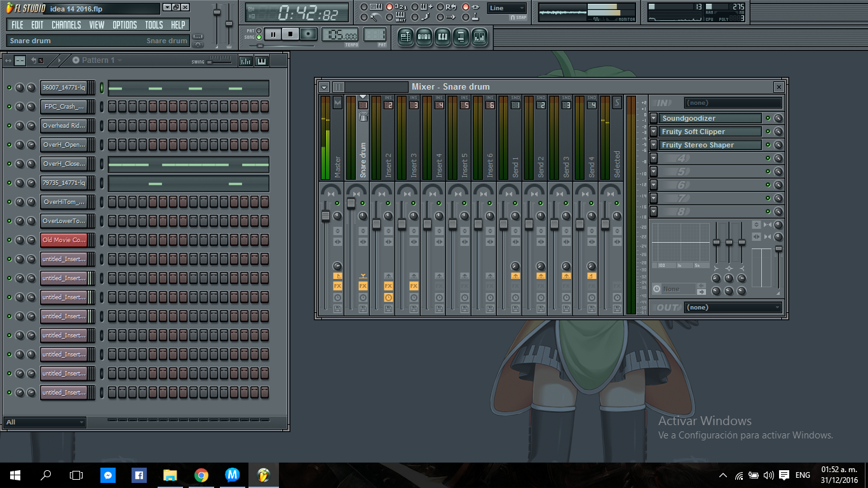868x488 pixels.
Task: Open Windows Start menu
Action: [x=15, y=475]
